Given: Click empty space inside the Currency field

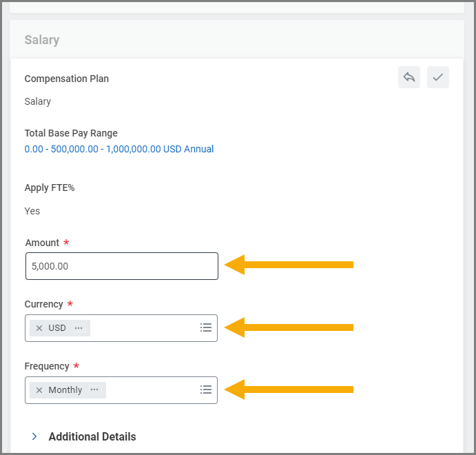Looking at the screenshot, I should click(145, 328).
